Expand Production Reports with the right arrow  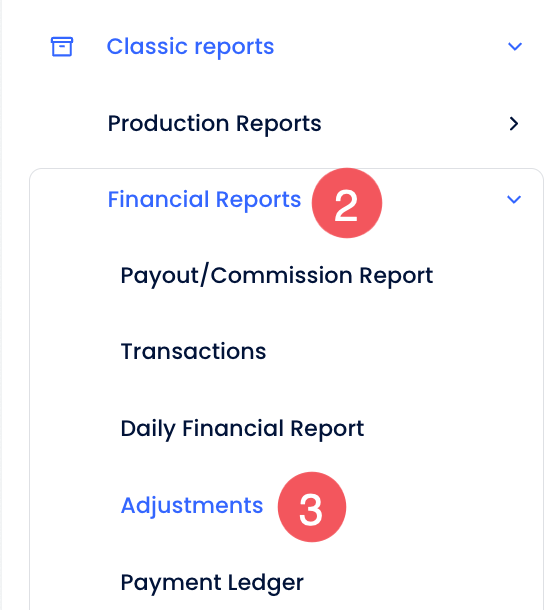pyautogui.click(x=514, y=124)
